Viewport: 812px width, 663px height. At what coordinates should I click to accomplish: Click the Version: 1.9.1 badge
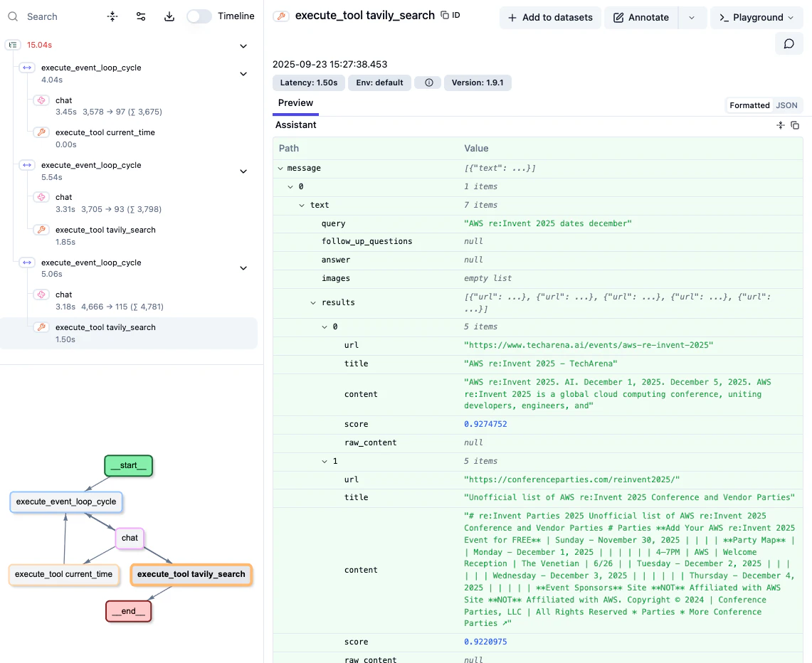478,83
